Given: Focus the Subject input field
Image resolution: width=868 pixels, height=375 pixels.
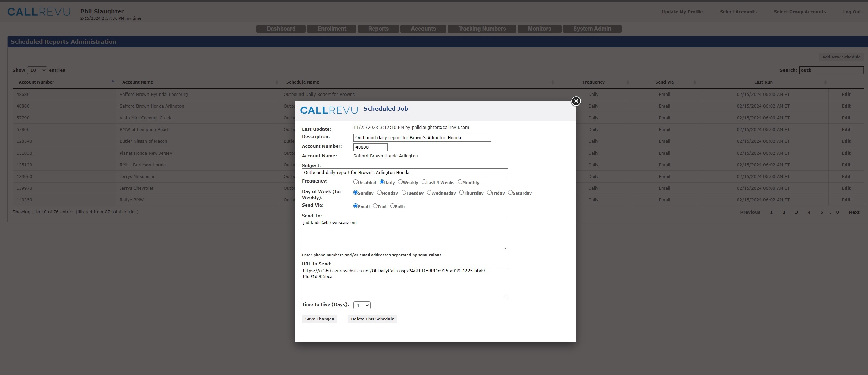Looking at the screenshot, I should pos(405,172).
